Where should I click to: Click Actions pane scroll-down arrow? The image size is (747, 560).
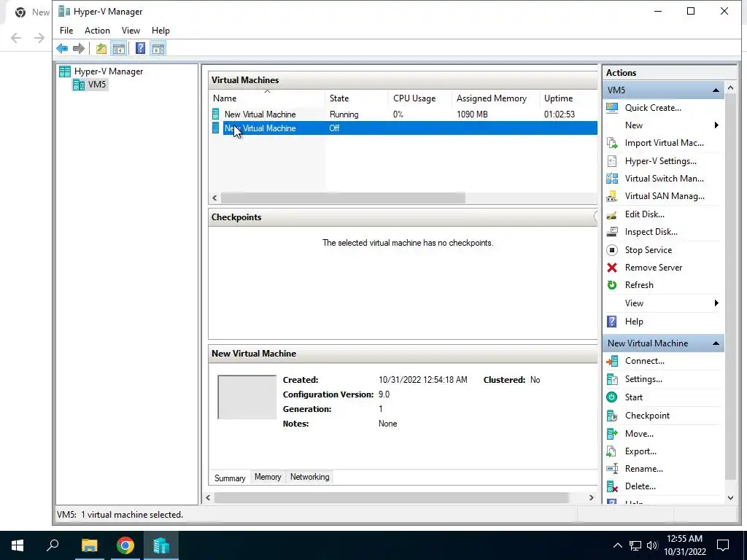pyautogui.click(x=730, y=498)
